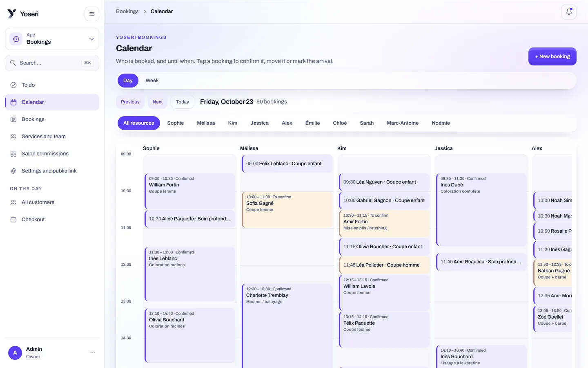This screenshot has height=368, width=588.
Task: Click the search magnifier icon
Action: pos(13,63)
